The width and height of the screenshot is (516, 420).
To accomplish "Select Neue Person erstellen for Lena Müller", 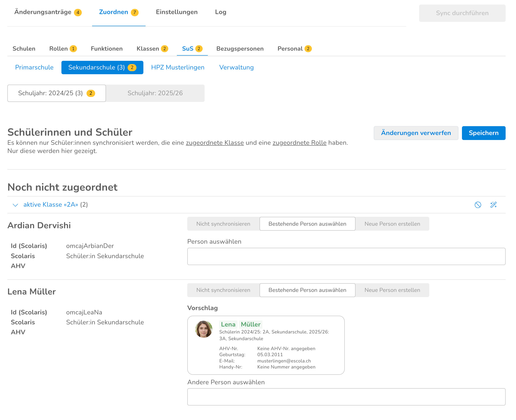I will pyautogui.click(x=392, y=290).
